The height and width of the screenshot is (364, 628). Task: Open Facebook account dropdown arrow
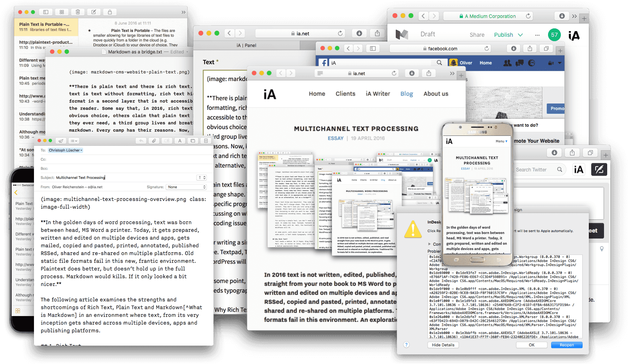560,63
